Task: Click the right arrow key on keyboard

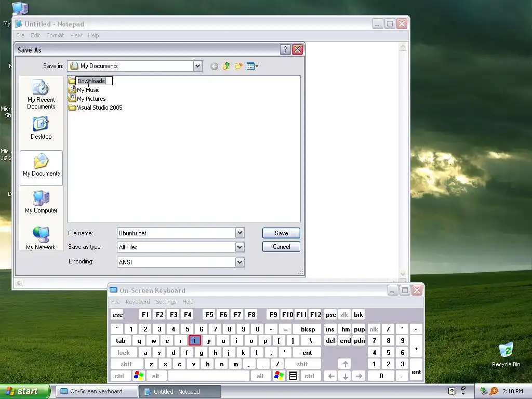Action: coord(359,376)
